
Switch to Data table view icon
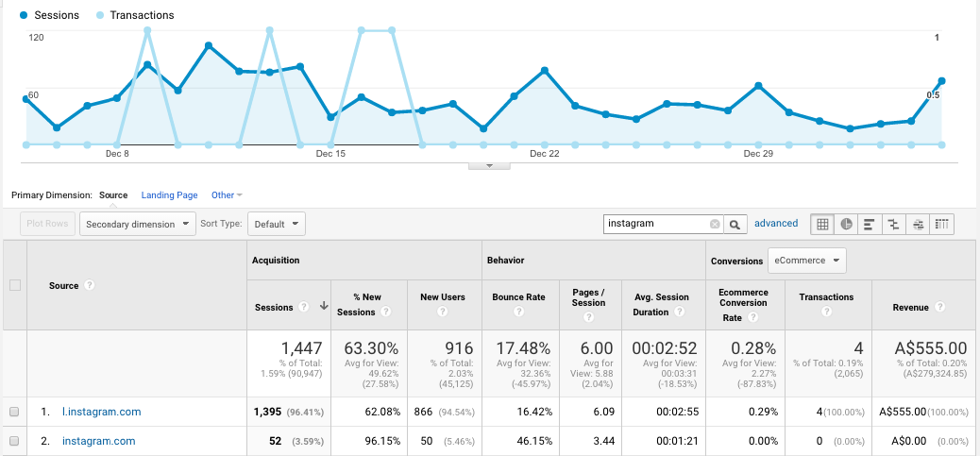click(x=822, y=225)
